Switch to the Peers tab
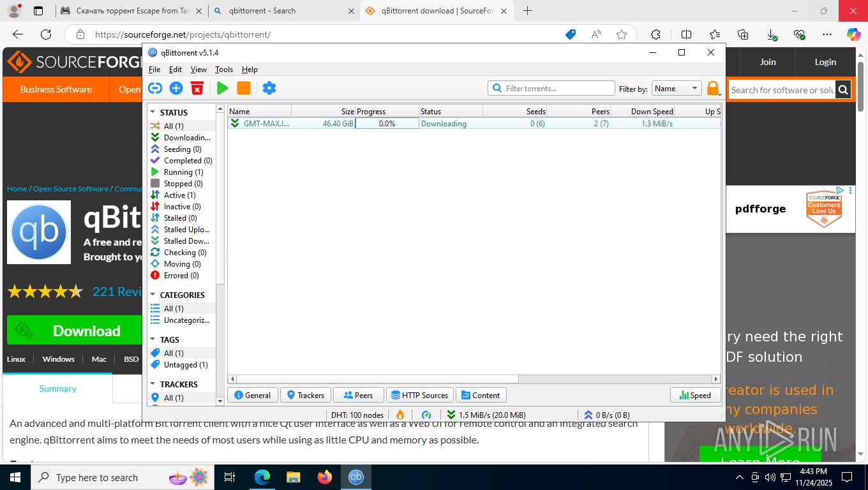The width and height of the screenshot is (868, 490). point(358,395)
